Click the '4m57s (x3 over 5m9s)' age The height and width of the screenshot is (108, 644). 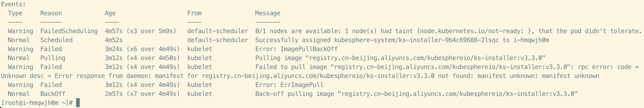(x=140, y=31)
